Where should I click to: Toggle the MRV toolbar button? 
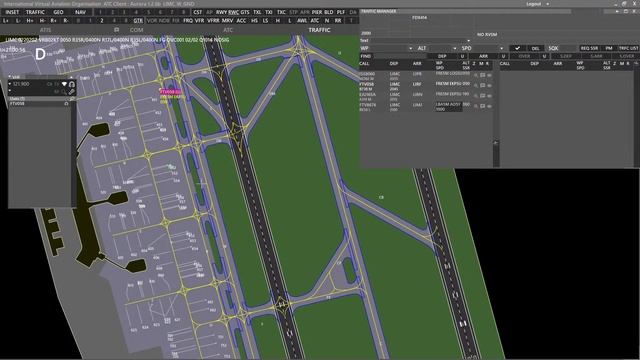click(227, 20)
